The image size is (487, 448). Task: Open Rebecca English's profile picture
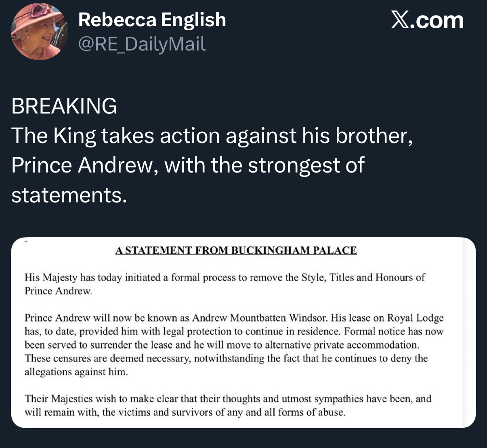(x=39, y=31)
